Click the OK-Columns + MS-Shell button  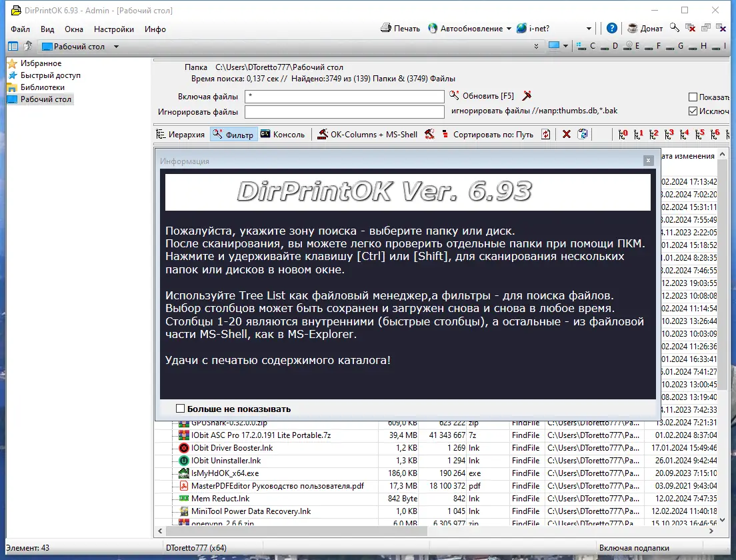click(x=367, y=134)
